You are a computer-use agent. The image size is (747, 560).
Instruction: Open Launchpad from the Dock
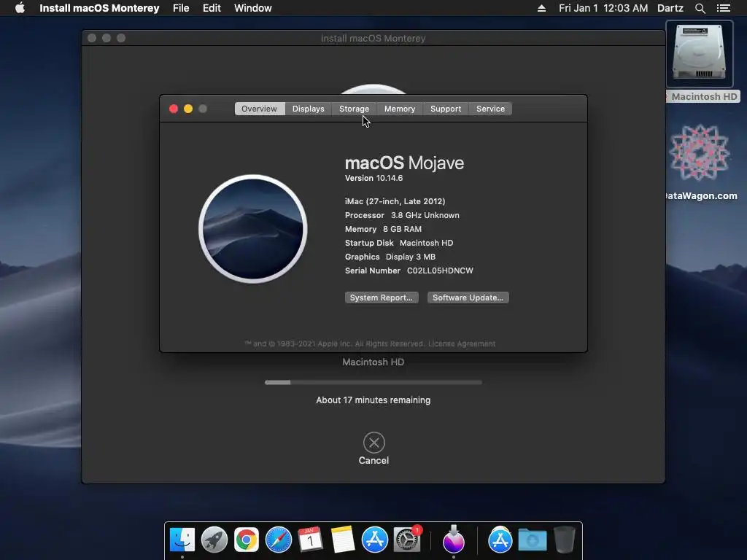tap(214, 540)
